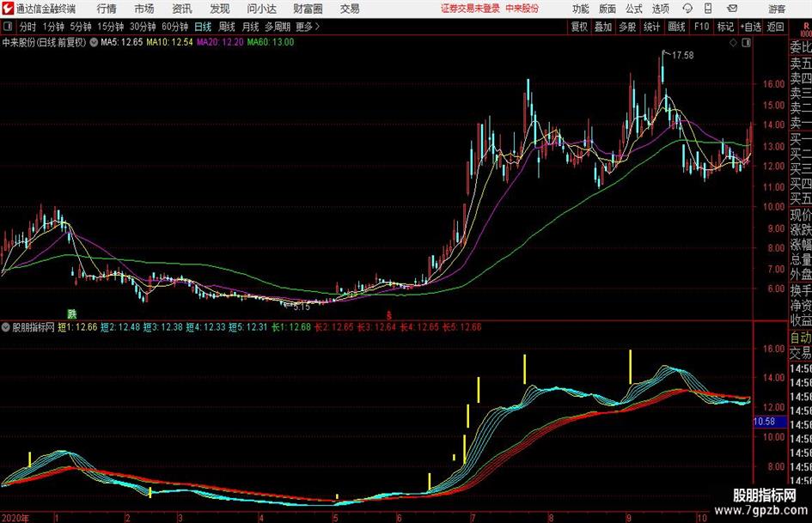
Task: Toggle the right info panel icon
Action: (x=746, y=43)
